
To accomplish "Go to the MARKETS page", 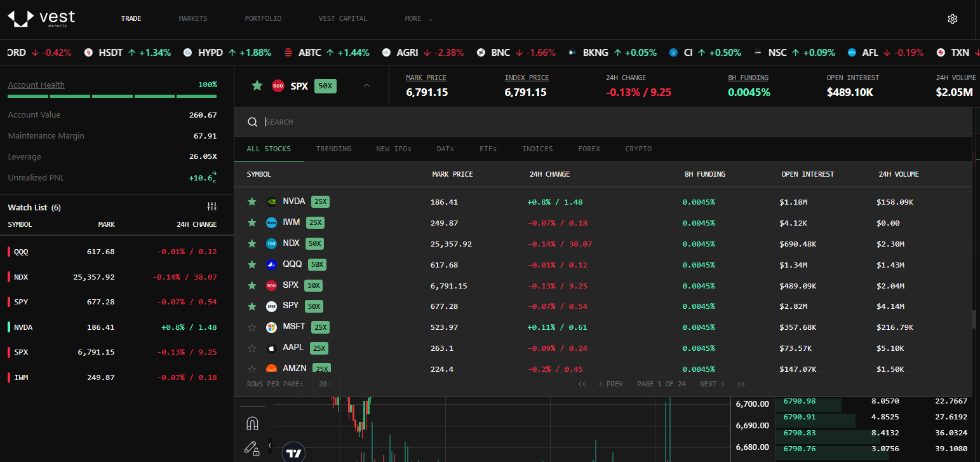I will 193,19.
